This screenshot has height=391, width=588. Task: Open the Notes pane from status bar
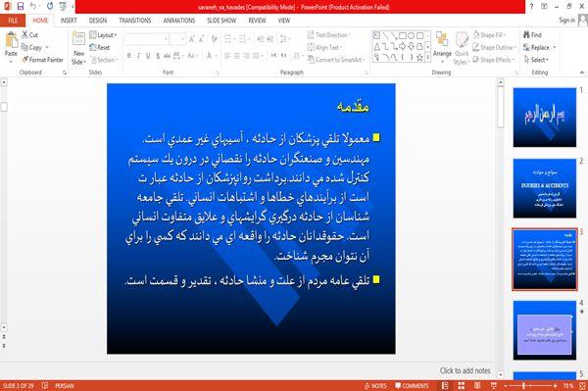coord(375,386)
